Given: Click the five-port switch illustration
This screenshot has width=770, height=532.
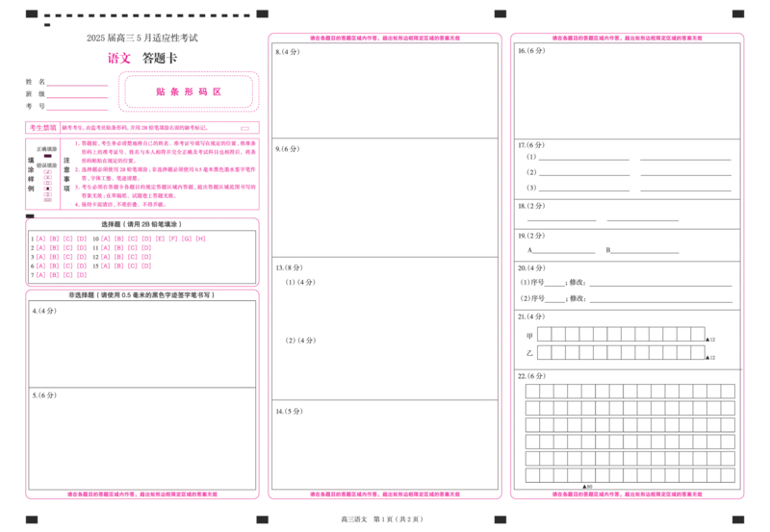Looking at the screenshot, I should (x=189, y=92).
